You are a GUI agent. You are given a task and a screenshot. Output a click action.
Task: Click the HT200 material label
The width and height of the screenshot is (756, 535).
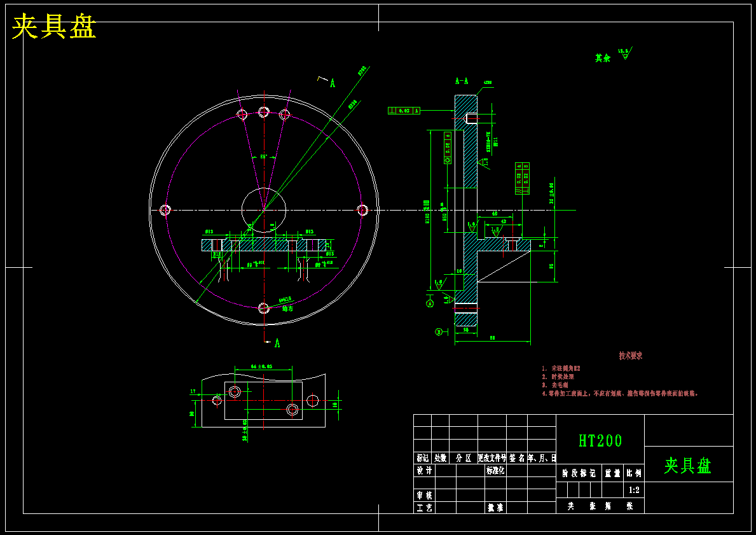point(600,440)
